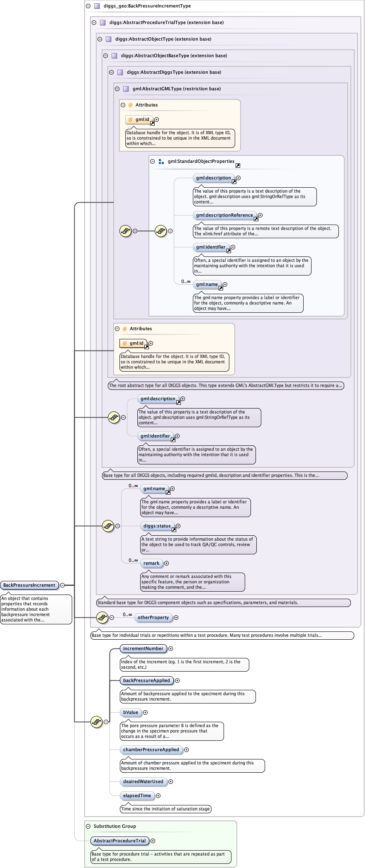
Task: Select the chamberPressureApplied element
Action: [x=151, y=750]
